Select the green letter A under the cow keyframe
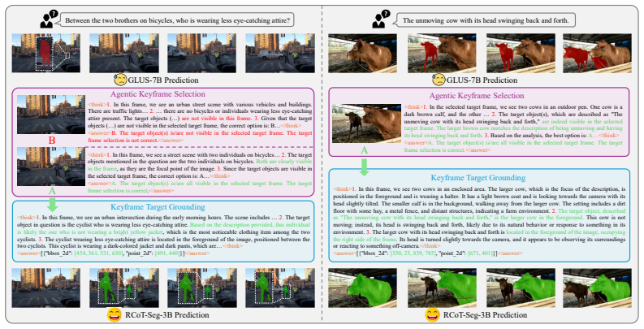Screen dimensions: 644x329 coord(364,151)
